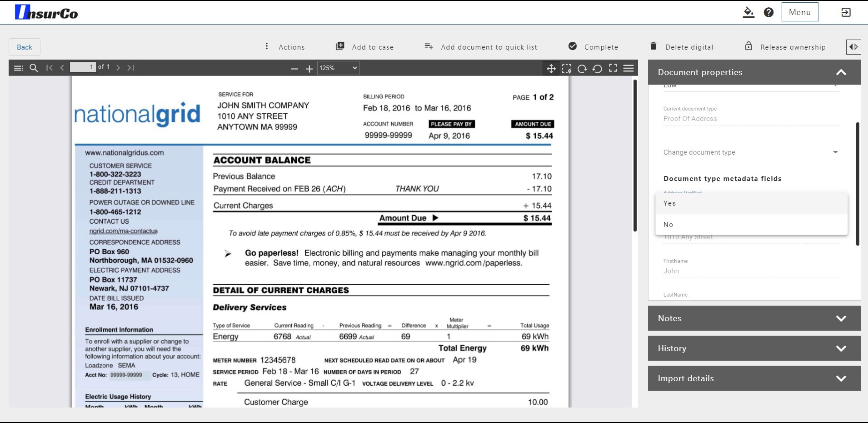Open Change document type dropdown
Screen dimensions: 868x423
751,152
